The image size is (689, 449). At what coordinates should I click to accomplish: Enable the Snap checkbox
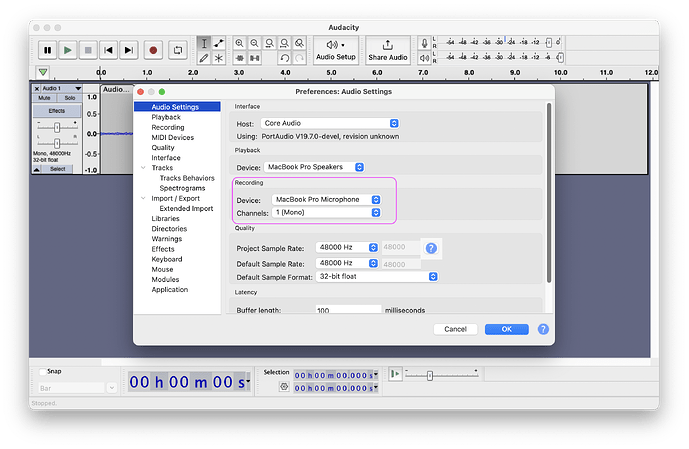(x=43, y=372)
